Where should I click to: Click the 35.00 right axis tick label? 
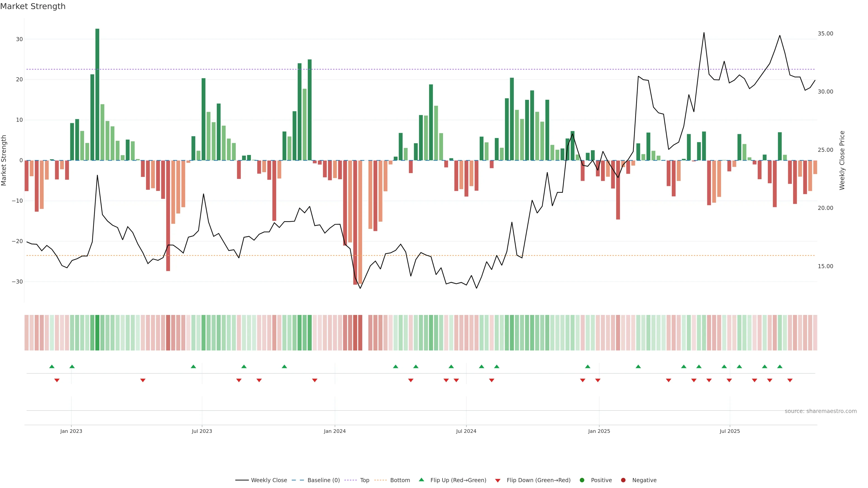[x=825, y=34]
